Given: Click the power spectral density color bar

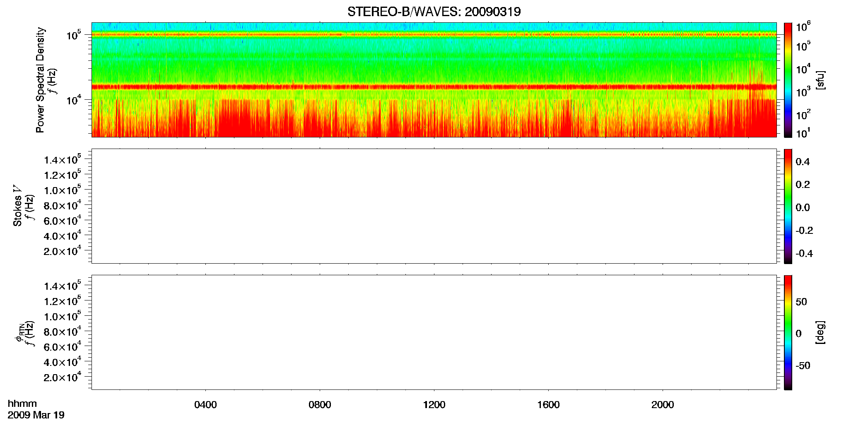Looking at the screenshot, I should point(788,80).
